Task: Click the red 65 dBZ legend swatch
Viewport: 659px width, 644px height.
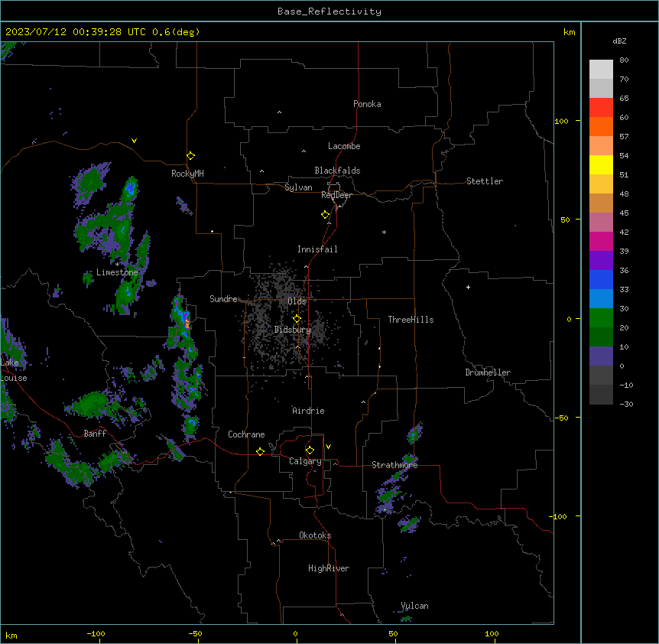Action: tap(601, 108)
